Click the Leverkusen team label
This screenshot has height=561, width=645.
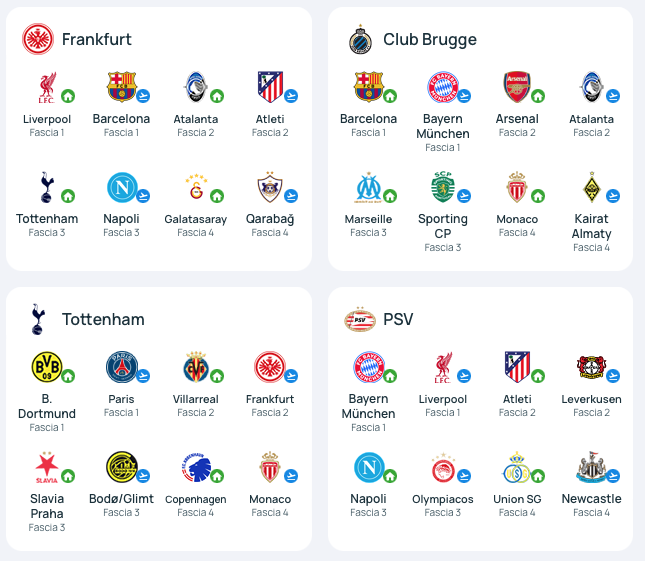coord(592,399)
